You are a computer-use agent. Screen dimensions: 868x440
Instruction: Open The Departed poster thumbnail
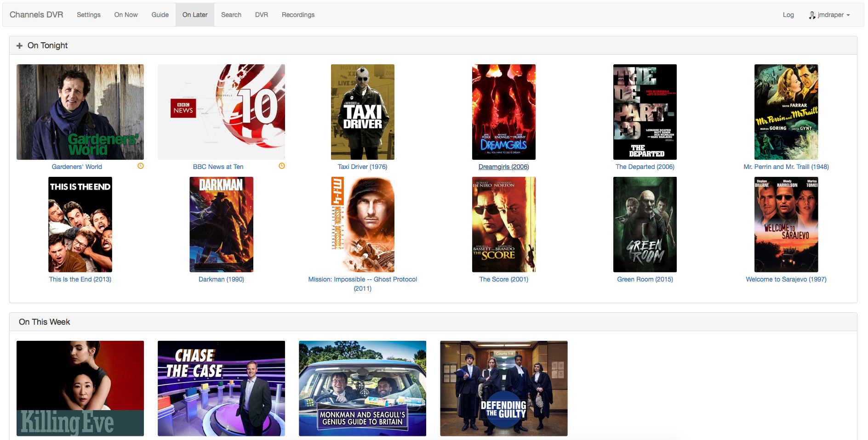[x=645, y=112]
